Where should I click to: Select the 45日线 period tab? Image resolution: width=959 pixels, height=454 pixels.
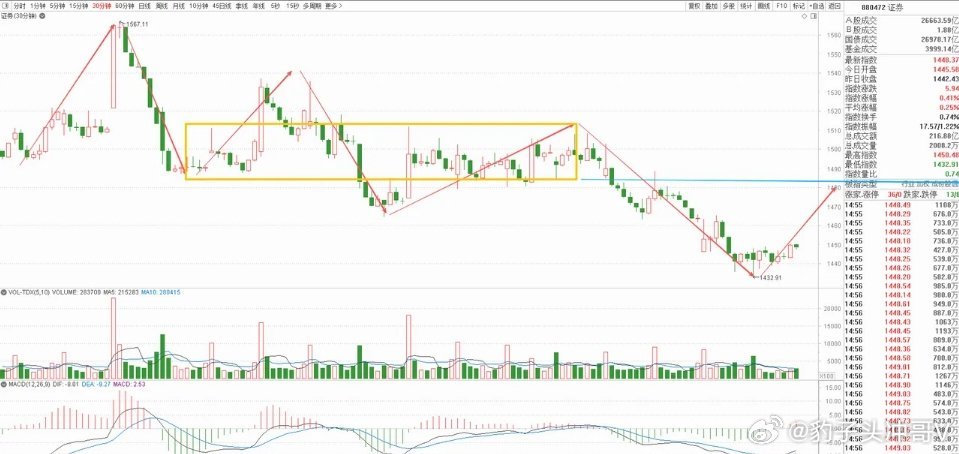(x=222, y=6)
